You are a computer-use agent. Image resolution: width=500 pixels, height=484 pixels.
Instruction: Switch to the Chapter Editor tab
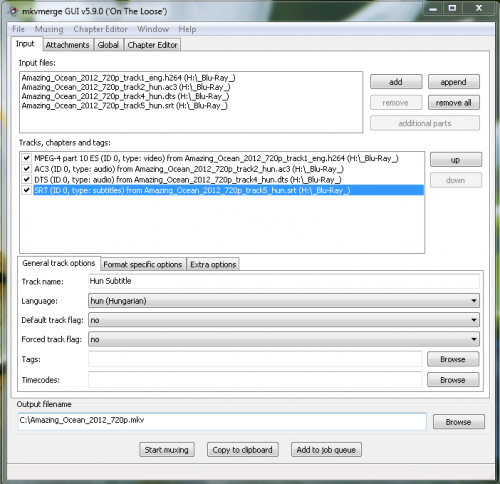pos(152,45)
